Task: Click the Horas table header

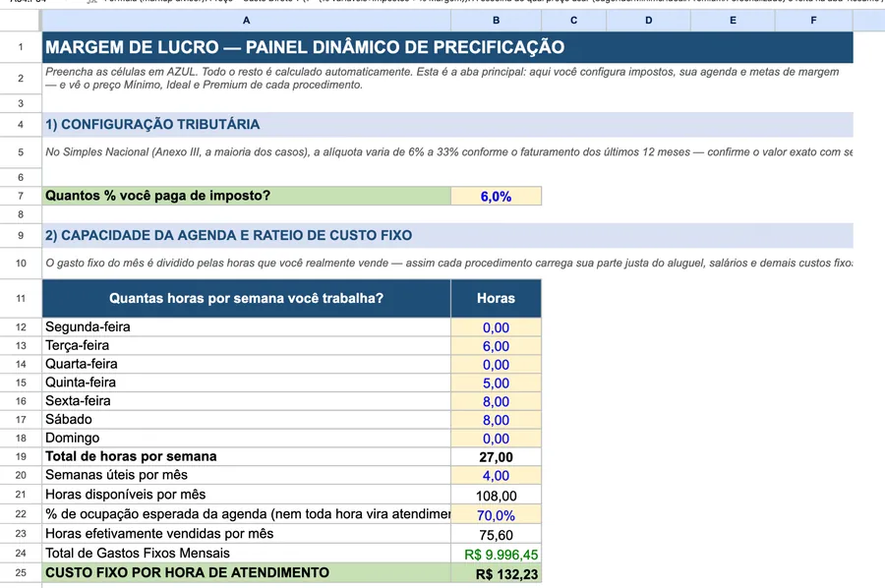Action: pos(496,298)
